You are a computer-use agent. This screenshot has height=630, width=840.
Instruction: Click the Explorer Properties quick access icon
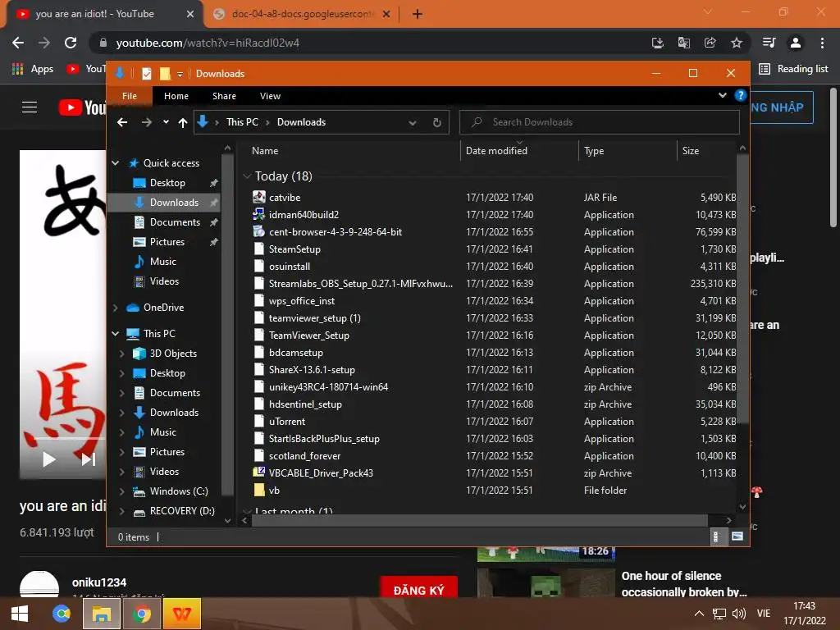pos(146,73)
